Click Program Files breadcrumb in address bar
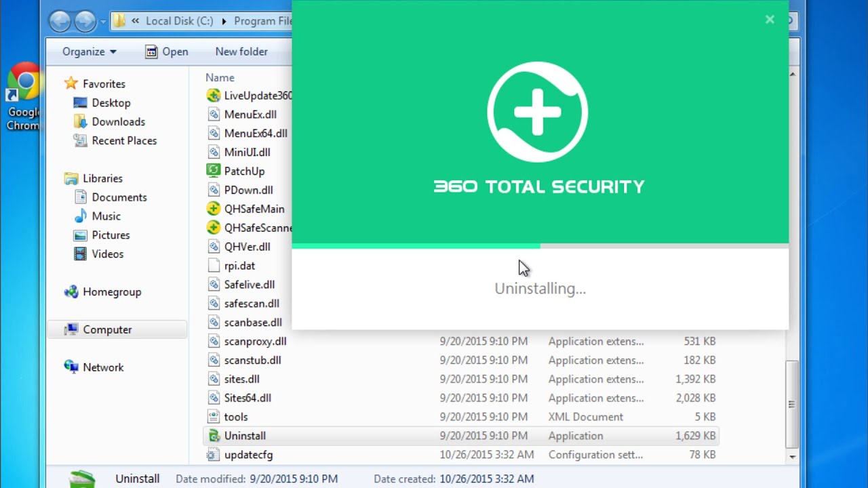 (x=263, y=21)
